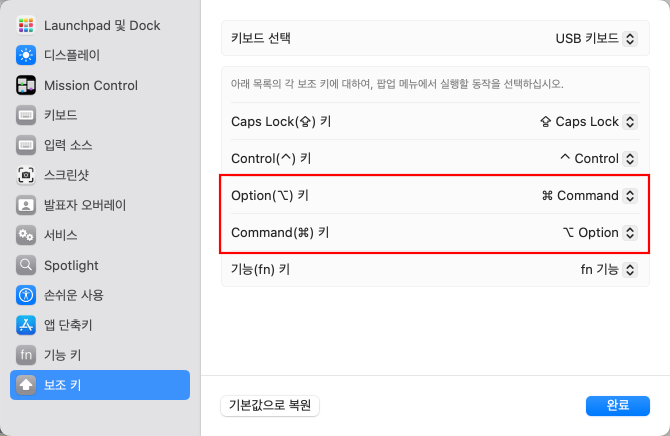Open the Caps Lock key action dropdown
Screen dimensions: 670x436
pyautogui.click(x=588, y=122)
